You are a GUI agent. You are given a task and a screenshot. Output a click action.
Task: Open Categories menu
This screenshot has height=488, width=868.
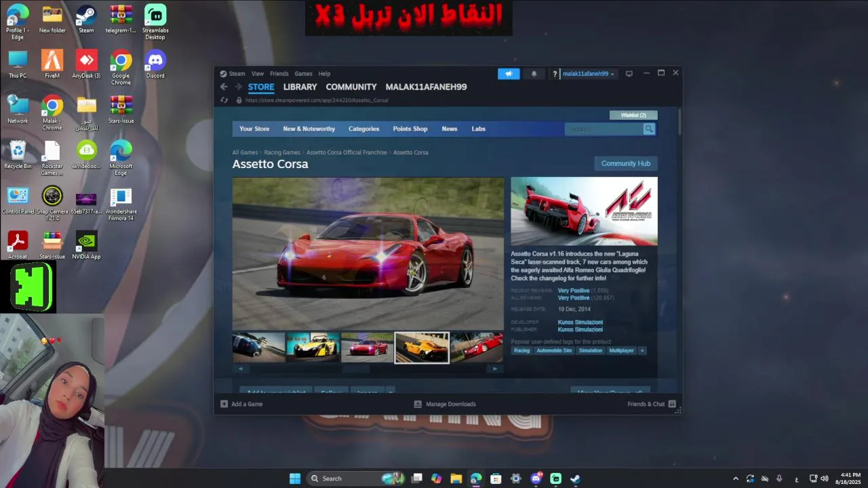click(364, 129)
